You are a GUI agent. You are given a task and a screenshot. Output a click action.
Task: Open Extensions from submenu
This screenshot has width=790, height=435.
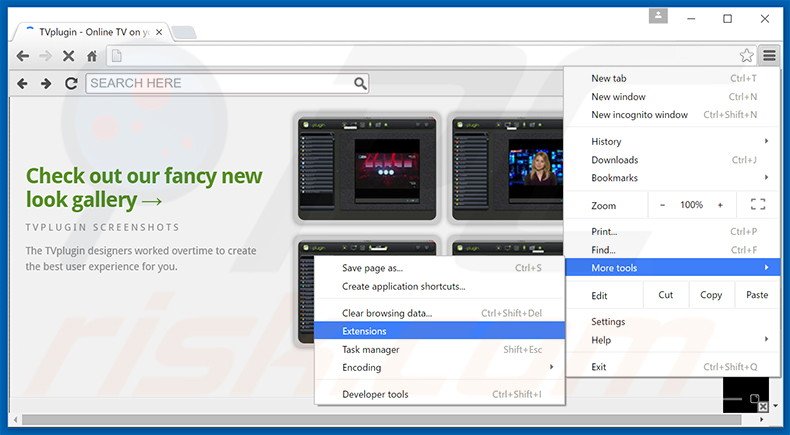coord(440,331)
